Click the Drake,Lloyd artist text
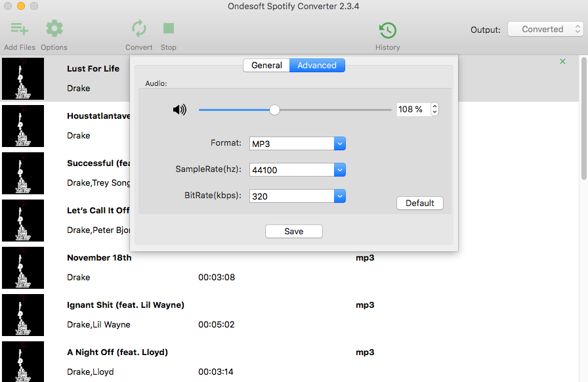588x382 pixels. pos(91,372)
